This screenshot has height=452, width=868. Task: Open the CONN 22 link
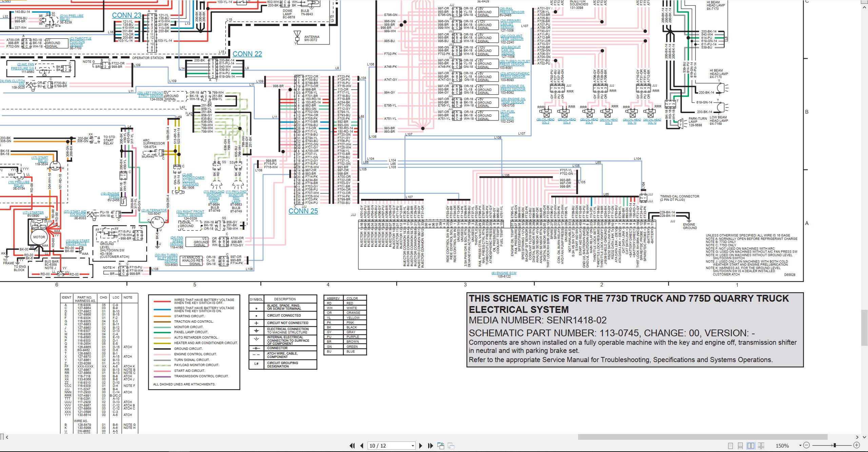point(247,54)
